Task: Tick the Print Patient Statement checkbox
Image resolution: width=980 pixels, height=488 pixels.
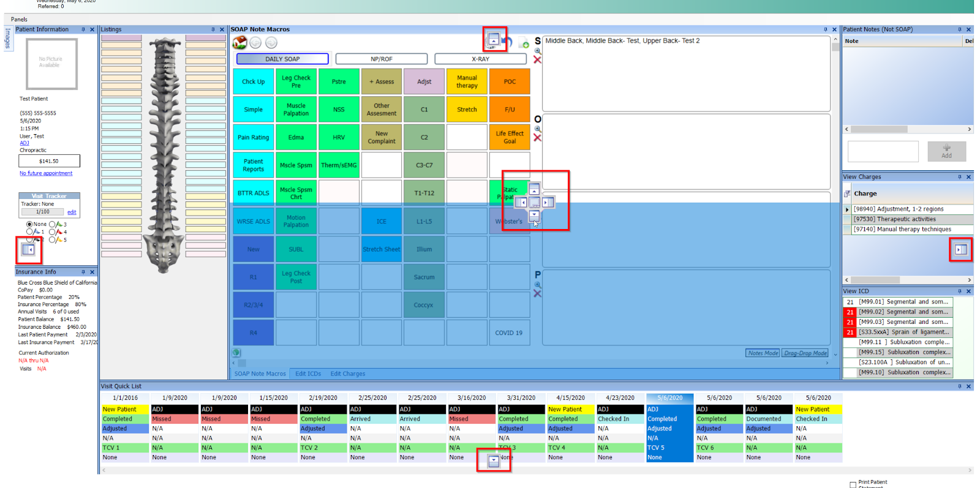Action: click(x=853, y=484)
